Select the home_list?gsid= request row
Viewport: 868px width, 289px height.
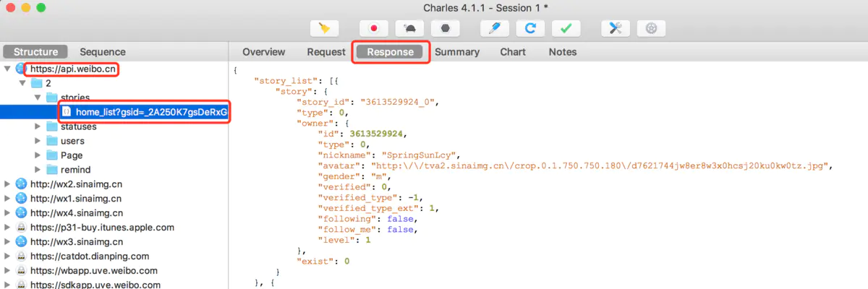(114, 112)
